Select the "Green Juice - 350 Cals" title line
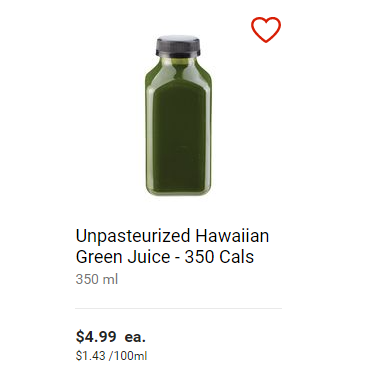369x378 pixels. pos(165,257)
